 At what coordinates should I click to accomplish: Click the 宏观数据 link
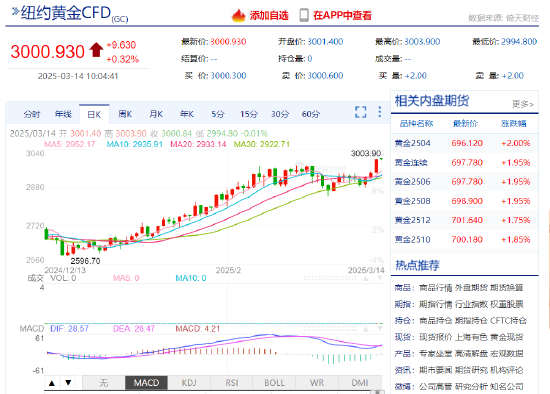coord(507,354)
